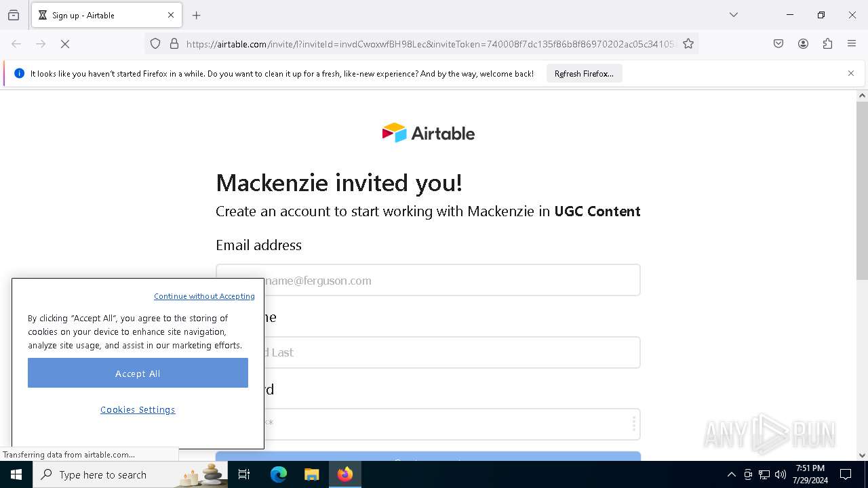Go forward one page
The height and width of the screenshot is (488, 868).
click(x=41, y=44)
